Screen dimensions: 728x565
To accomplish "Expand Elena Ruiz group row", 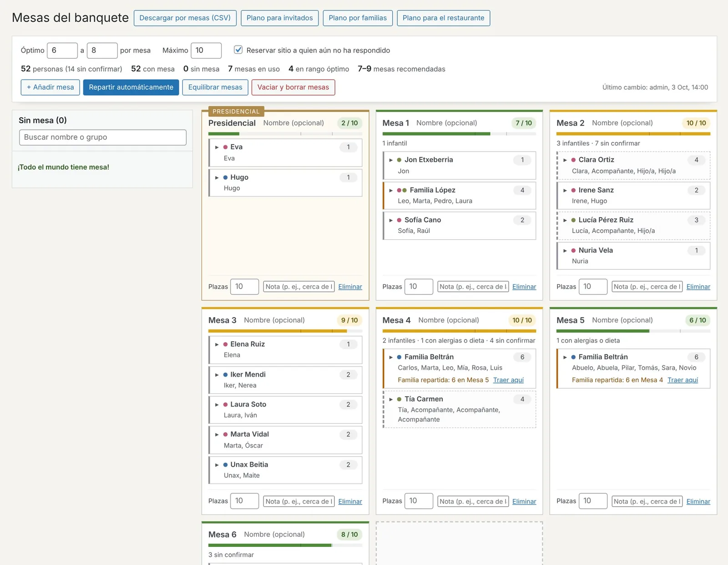I will (x=217, y=344).
